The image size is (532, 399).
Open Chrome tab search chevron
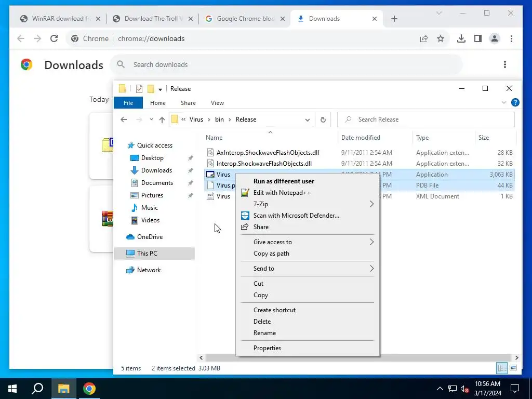pyautogui.click(x=438, y=13)
